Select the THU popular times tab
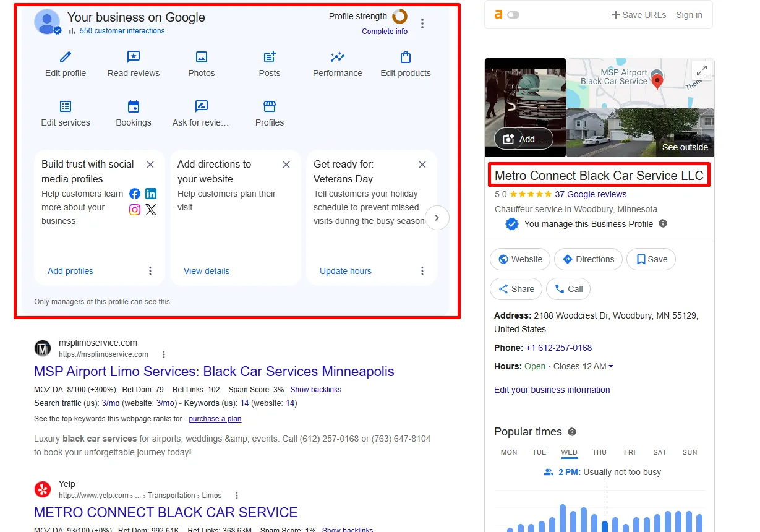Image resolution: width=760 pixels, height=532 pixels. (x=599, y=452)
